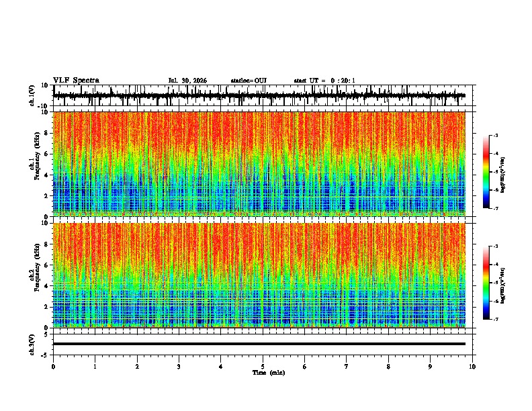Screen dimensions: 532x411
Task: Click the "-7" tick on ch.2 colorbar
Action: 496,319
